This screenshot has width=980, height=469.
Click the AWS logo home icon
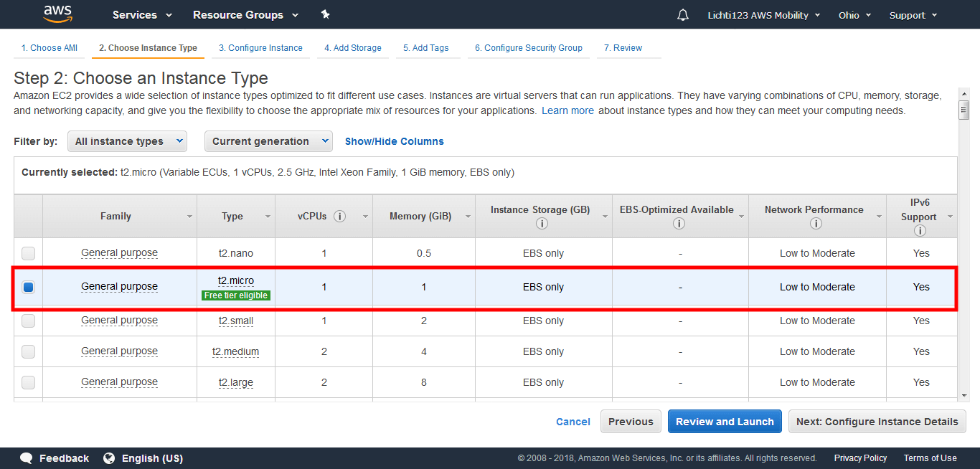(x=57, y=14)
